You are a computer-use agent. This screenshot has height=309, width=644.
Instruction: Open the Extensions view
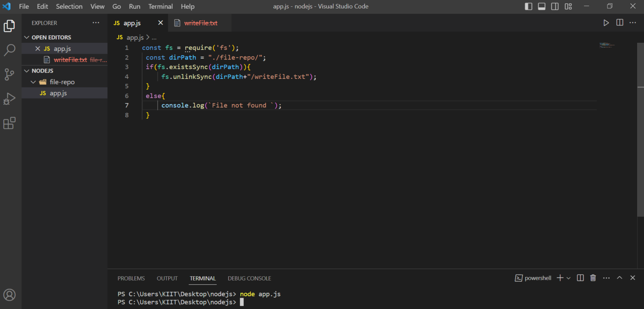point(9,123)
